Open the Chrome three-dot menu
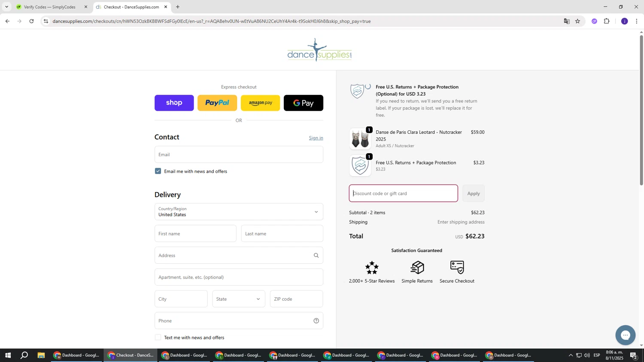644x362 pixels. click(636, 21)
